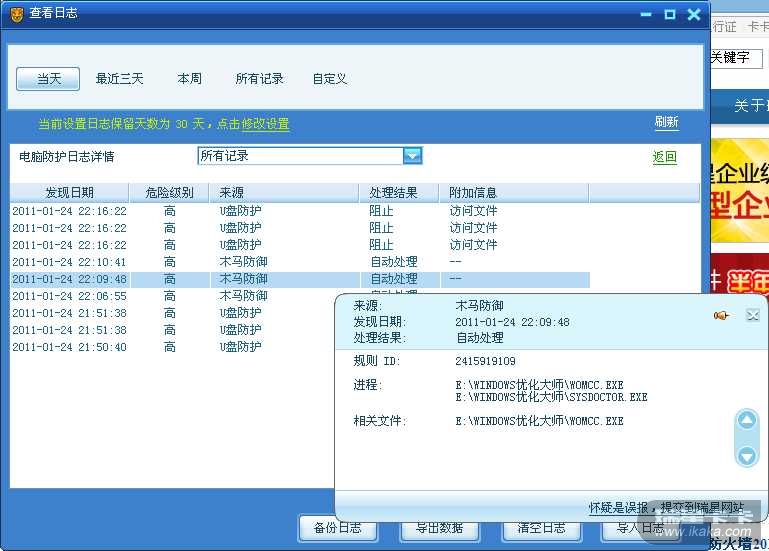Viewport: 769px width, 551px height.
Task: Click 清空日志 button
Action: [x=541, y=528]
